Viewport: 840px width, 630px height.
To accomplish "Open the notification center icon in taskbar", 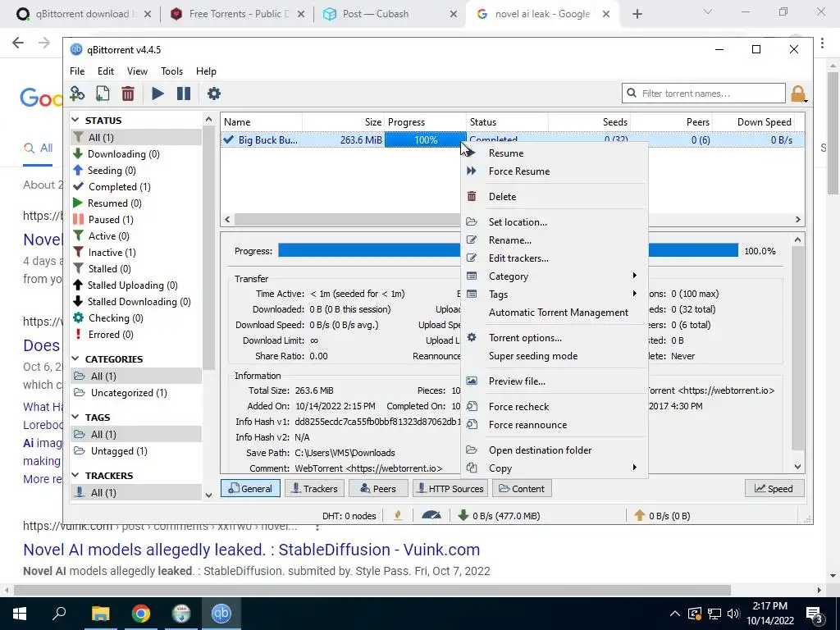I will pyautogui.click(x=815, y=614).
